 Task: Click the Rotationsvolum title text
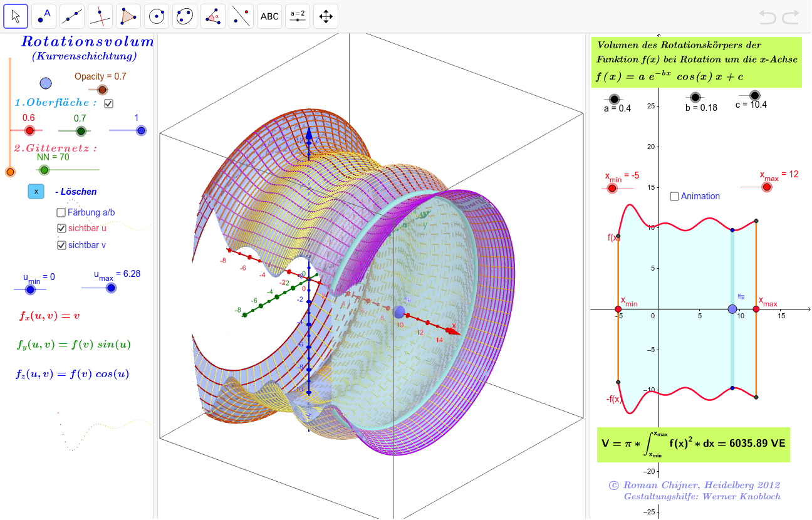click(x=87, y=42)
